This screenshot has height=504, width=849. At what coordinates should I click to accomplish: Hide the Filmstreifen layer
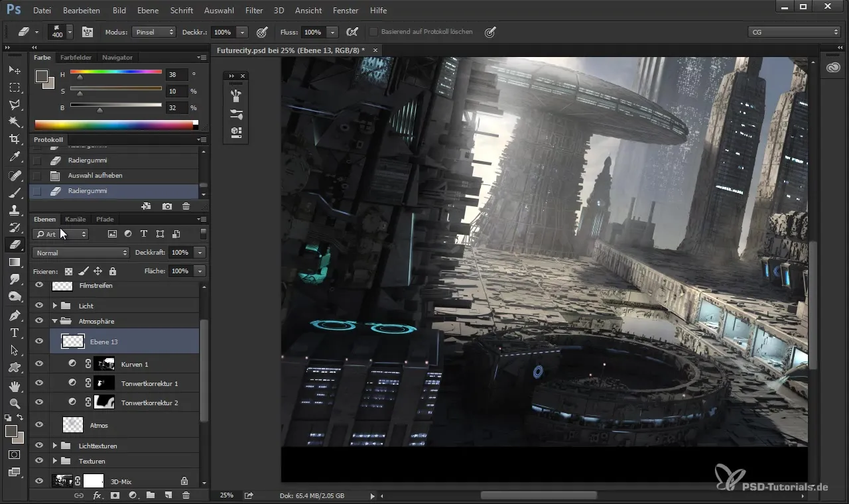click(39, 285)
